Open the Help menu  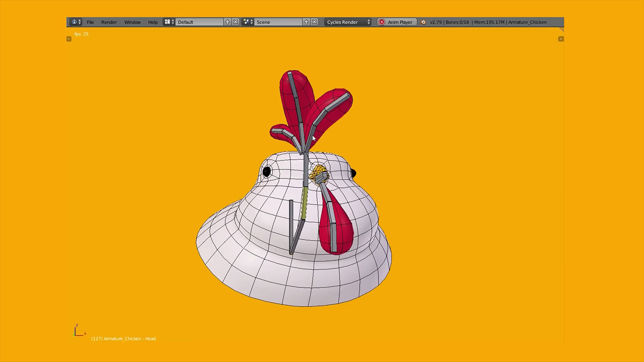click(x=153, y=22)
